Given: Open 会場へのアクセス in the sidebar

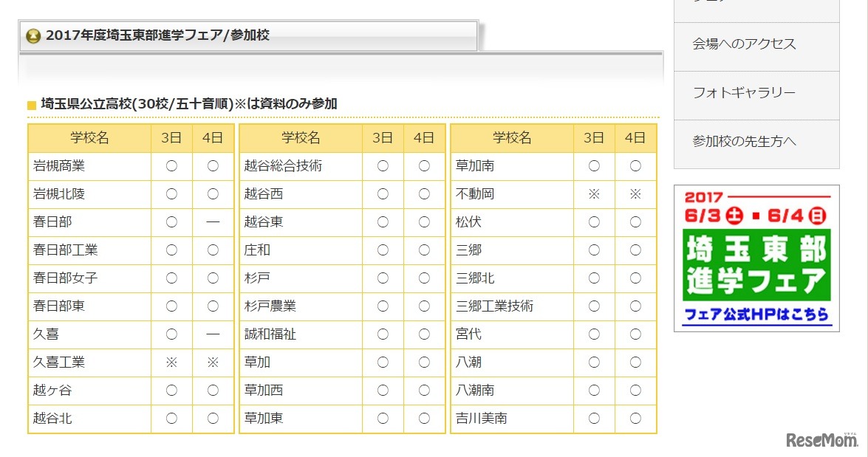Looking at the screenshot, I should [745, 44].
